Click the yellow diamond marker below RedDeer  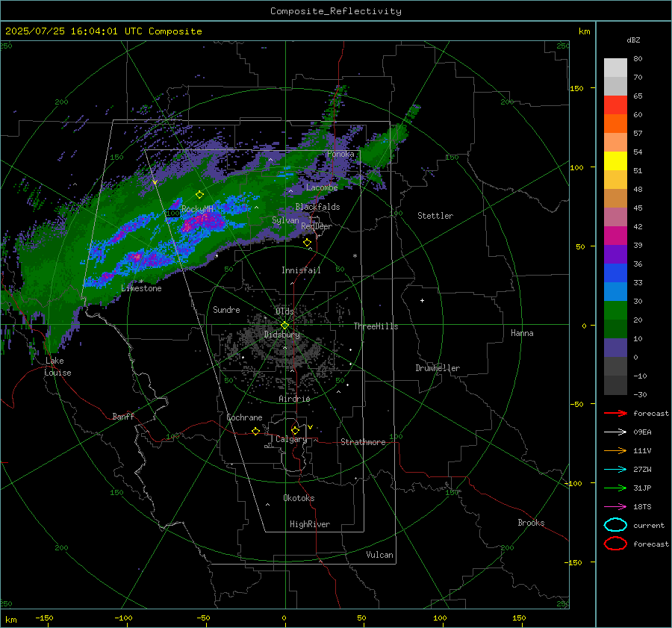(x=307, y=243)
